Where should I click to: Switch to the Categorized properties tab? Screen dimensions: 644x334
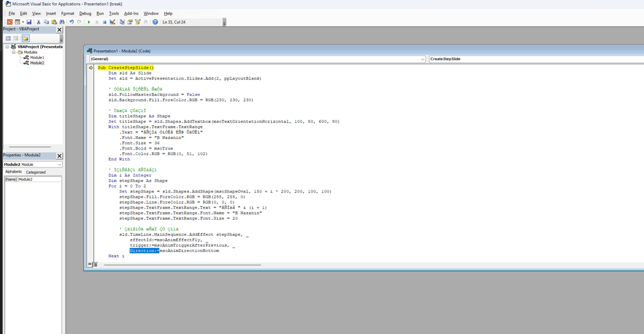tap(36, 172)
